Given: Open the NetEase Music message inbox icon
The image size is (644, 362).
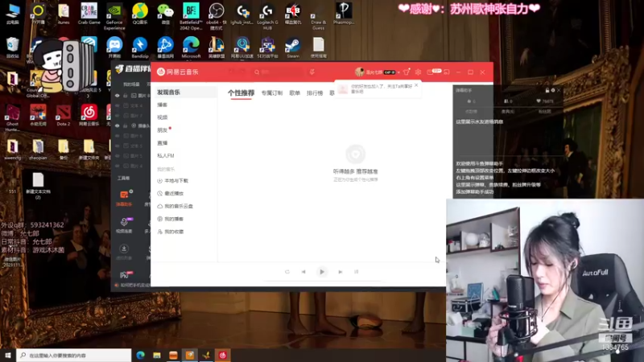Looking at the screenshot, I should (x=430, y=72).
